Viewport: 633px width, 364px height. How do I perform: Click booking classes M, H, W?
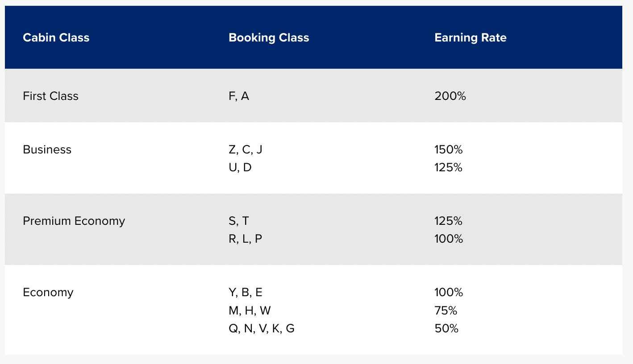coord(250,310)
